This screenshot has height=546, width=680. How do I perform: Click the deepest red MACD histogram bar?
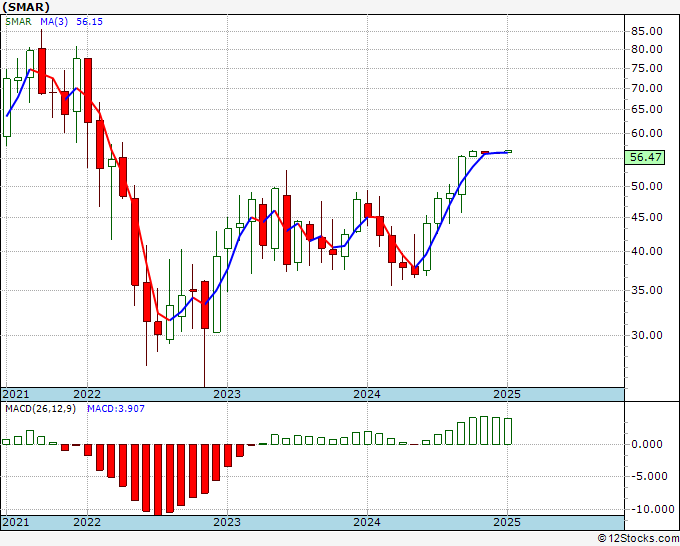point(158,480)
